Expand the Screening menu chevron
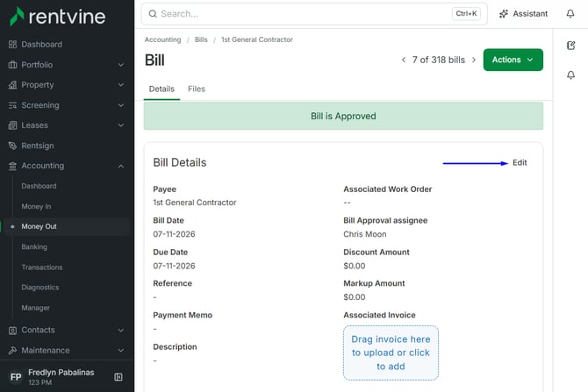This screenshot has height=392, width=588. (121, 105)
